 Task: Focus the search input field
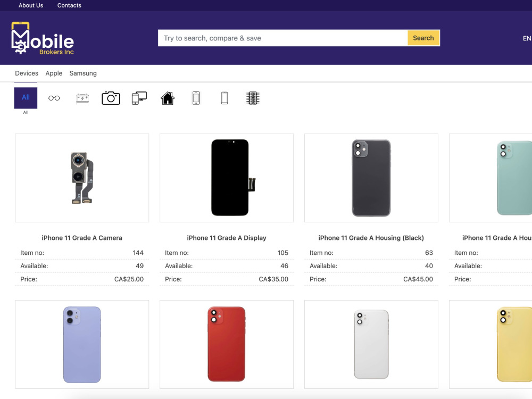283,38
